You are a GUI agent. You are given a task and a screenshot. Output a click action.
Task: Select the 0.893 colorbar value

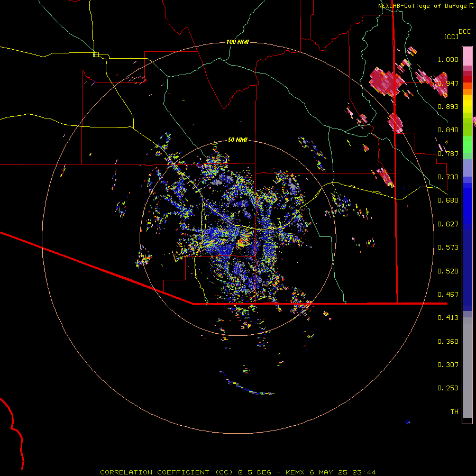[448, 106]
